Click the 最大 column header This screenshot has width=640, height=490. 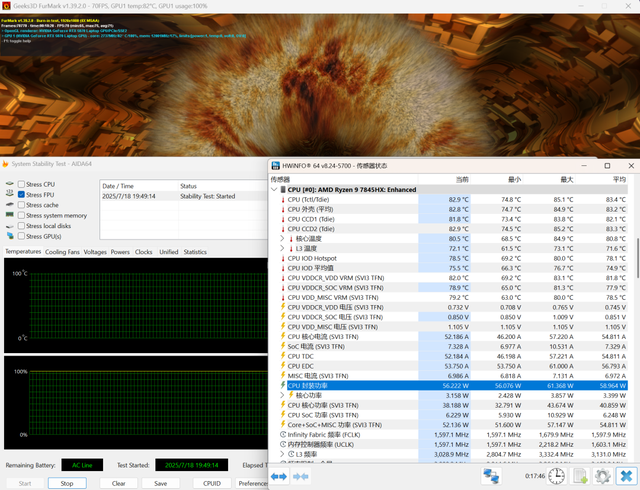pos(549,179)
